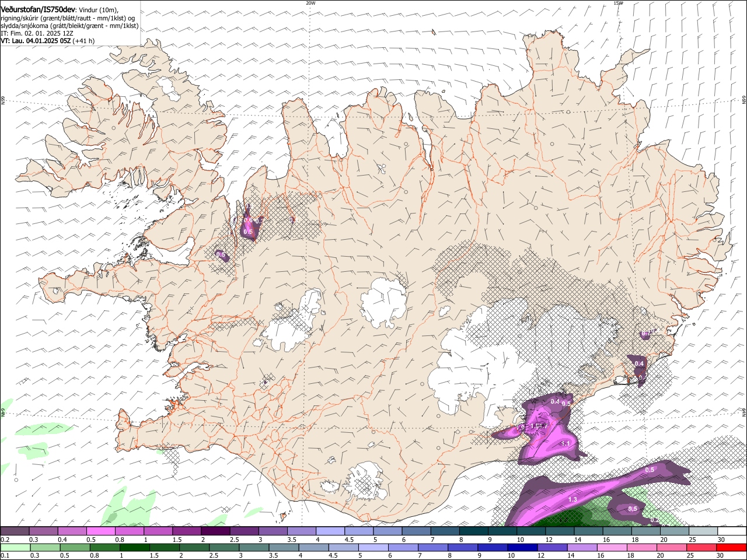This screenshot has height=560, width=747.
Task: Click the '20W' longitude label
Action: coord(310,3)
